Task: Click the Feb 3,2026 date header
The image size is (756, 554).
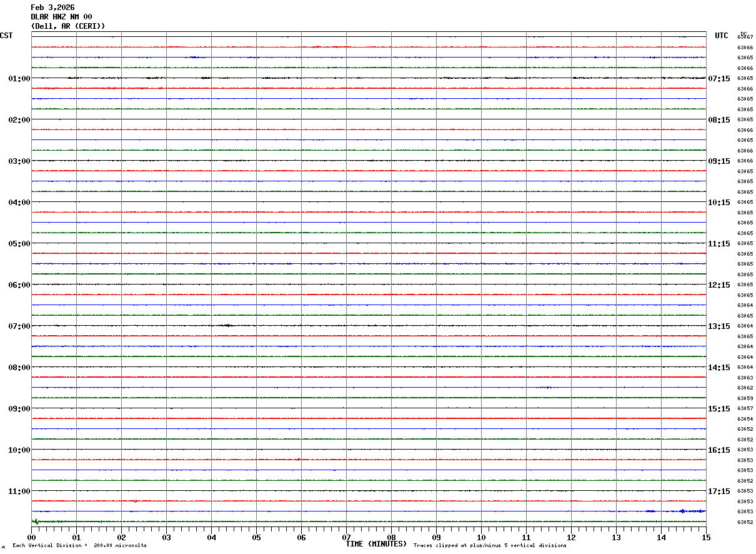Action: point(52,8)
